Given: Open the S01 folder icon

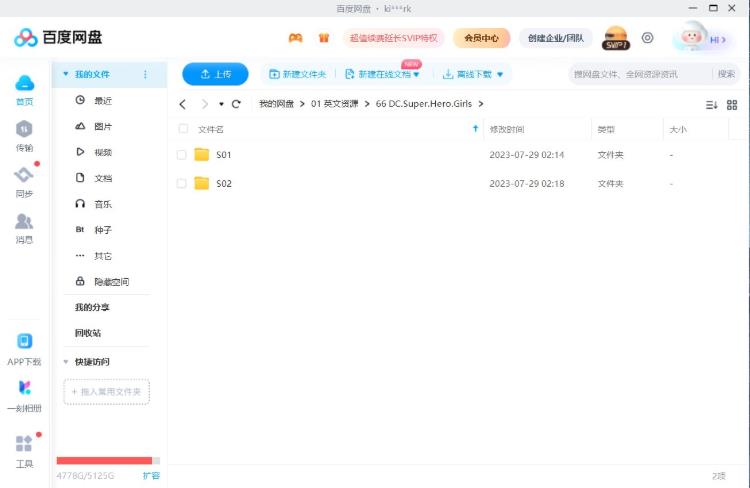Looking at the screenshot, I should tap(201, 155).
